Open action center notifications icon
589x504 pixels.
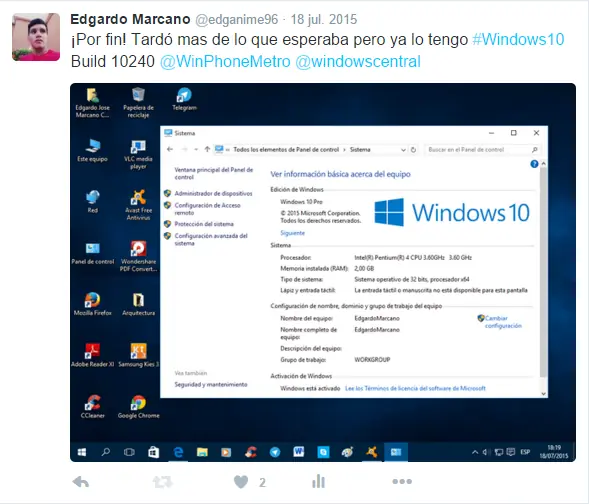pos(510,452)
